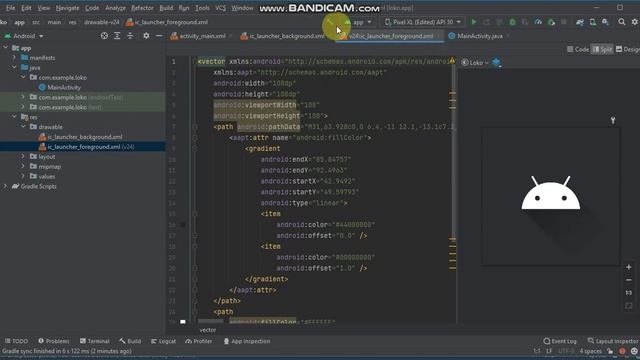
Task: Click the breakpoint gutter marker at line 16
Action: [x=182, y=224]
